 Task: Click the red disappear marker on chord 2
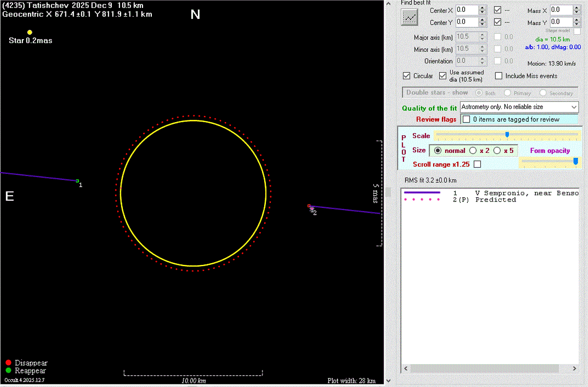point(309,206)
